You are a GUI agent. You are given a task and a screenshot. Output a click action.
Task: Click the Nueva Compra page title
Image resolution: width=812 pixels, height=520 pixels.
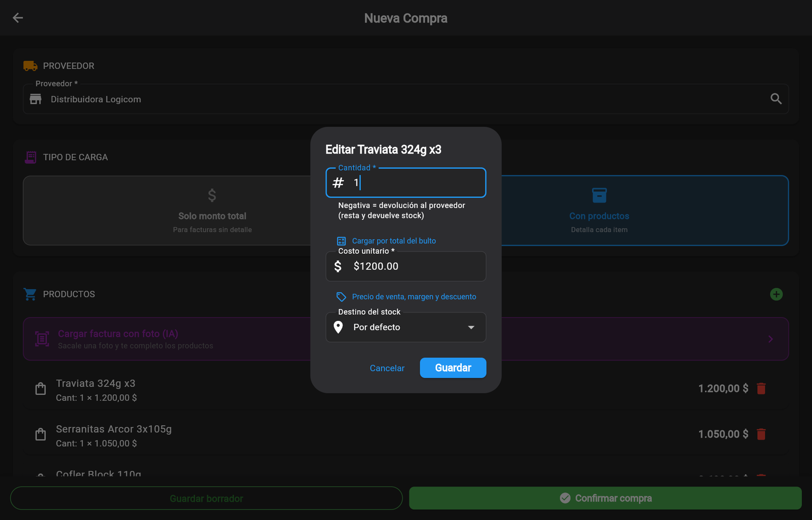(406, 18)
